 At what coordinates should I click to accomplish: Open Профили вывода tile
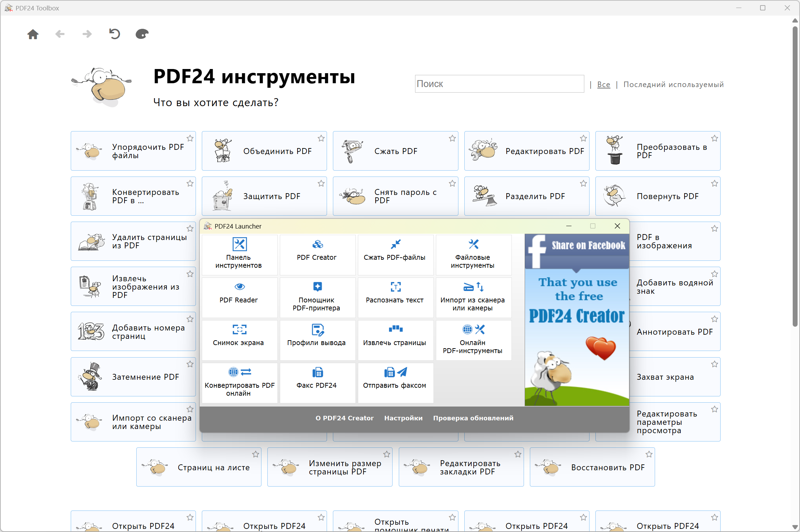click(317, 340)
